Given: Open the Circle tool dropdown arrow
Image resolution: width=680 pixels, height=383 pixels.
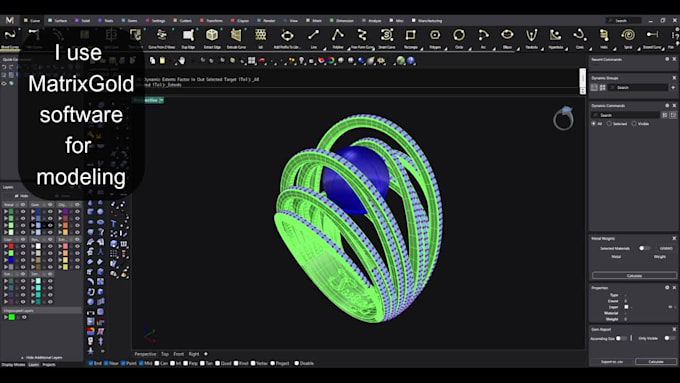Looking at the screenshot, I should [x=470, y=49].
